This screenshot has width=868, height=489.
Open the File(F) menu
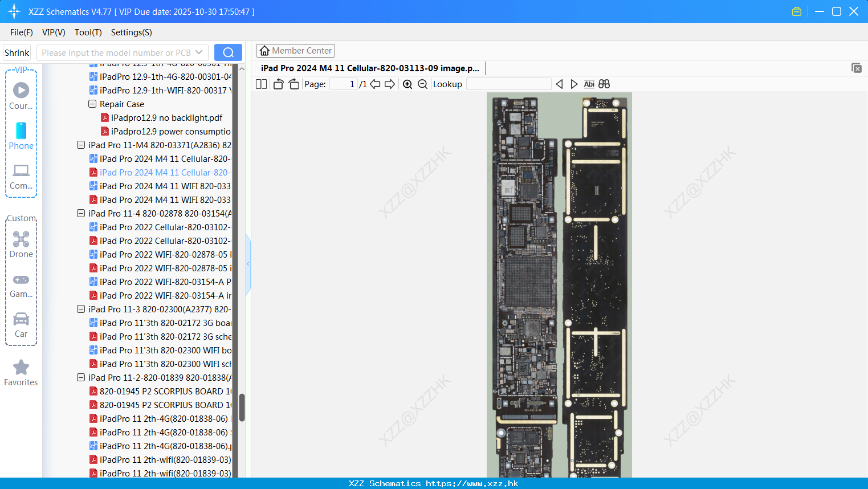[x=22, y=32]
